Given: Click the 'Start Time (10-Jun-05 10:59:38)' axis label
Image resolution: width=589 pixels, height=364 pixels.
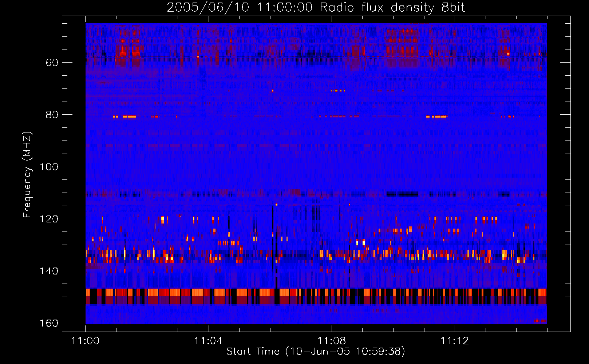Looking at the screenshot, I should (x=316, y=352).
